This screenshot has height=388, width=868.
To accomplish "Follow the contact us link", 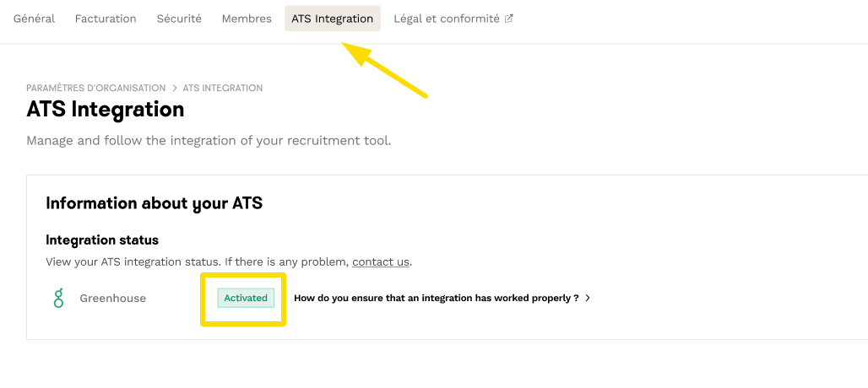I will coord(380,261).
